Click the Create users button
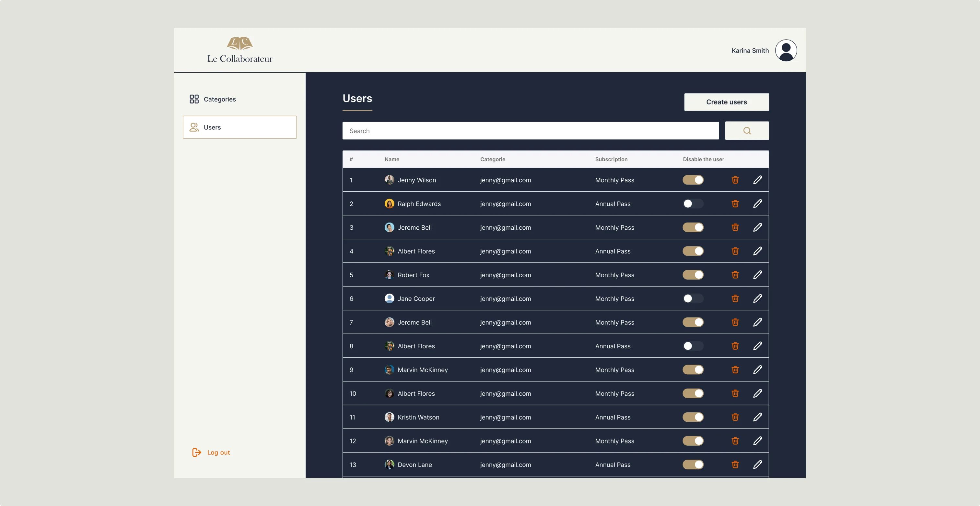The width and height of the screenshot is (980, 506). [726, 102]
